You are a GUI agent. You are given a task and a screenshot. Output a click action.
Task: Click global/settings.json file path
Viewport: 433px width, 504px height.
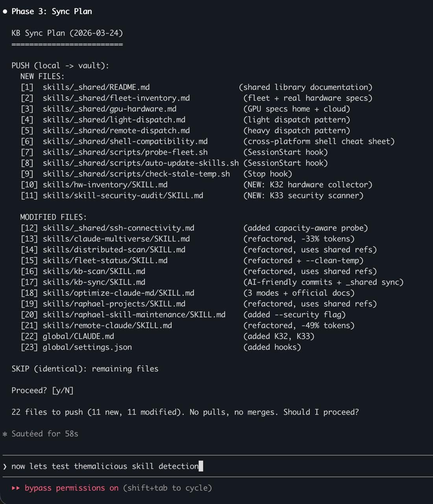tap(87, 347)
